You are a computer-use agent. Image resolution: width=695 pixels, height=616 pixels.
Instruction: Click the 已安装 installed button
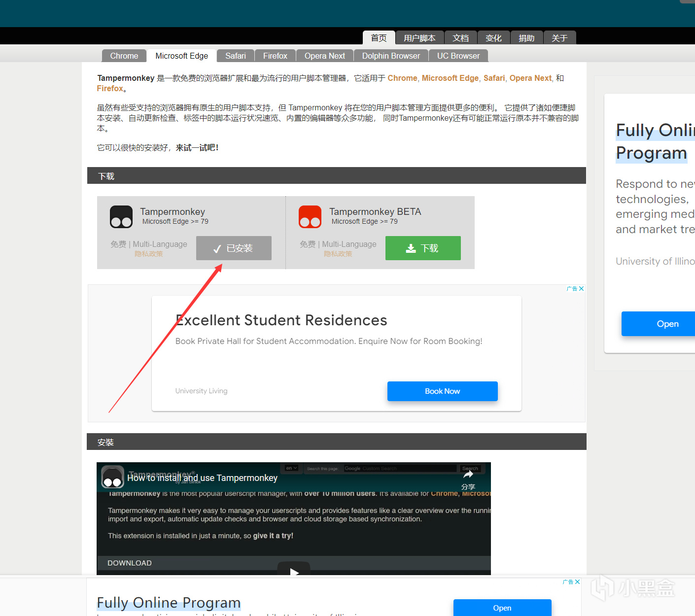[234, 248]
